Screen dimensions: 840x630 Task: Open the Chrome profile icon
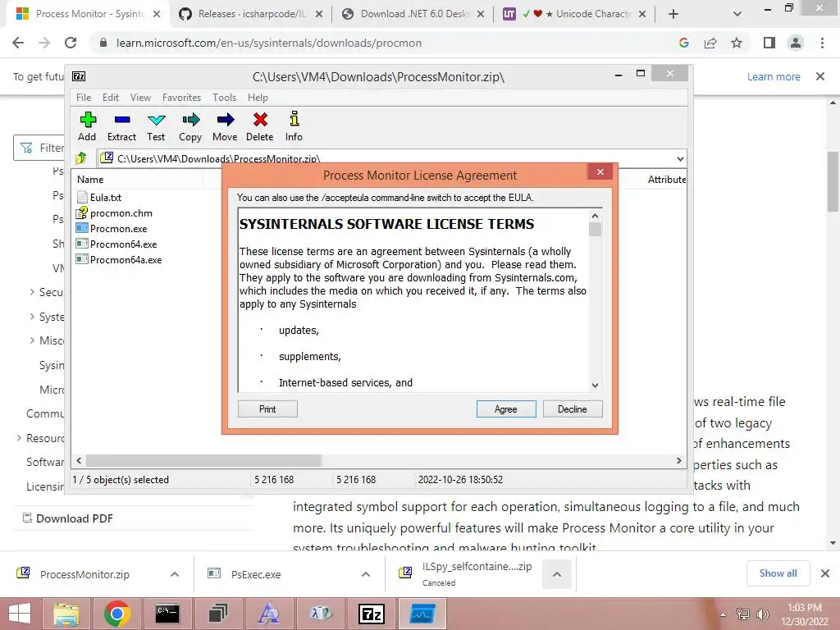tap(796, 43)
